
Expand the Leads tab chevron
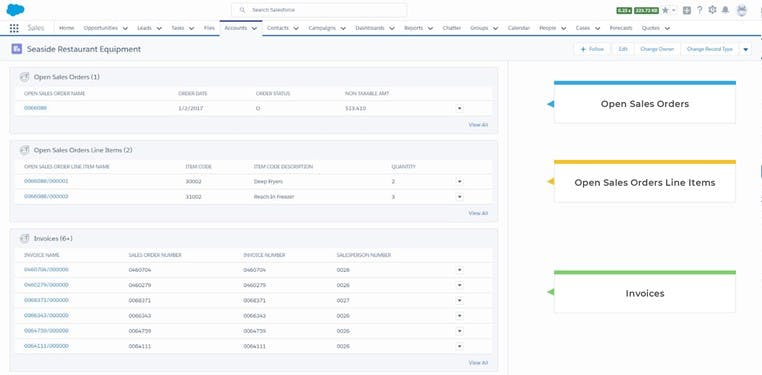160,29
